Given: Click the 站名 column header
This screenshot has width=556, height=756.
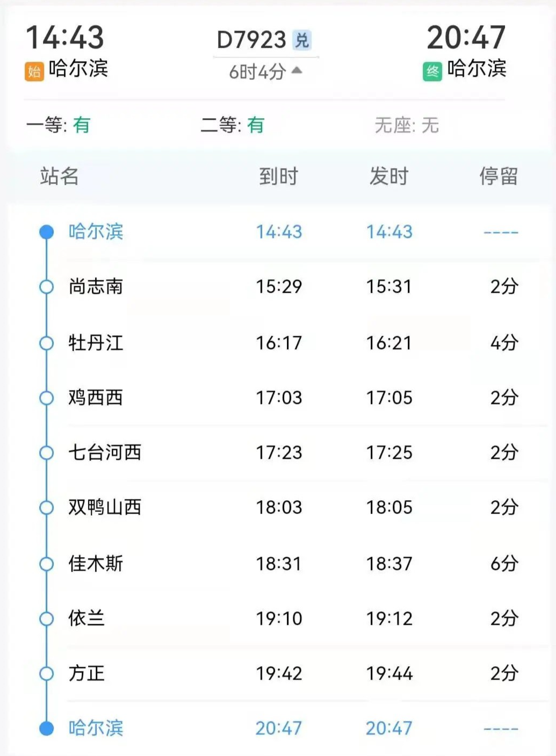Looking at the screenshot, I should click(59, 176).
